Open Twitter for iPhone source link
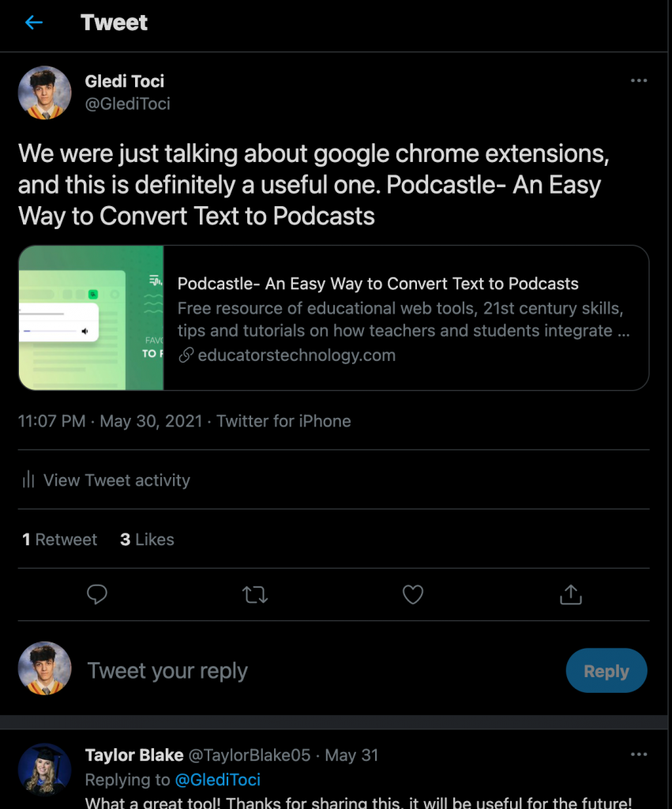The height and width of the screenshot is (809, 672). [283, 421]
